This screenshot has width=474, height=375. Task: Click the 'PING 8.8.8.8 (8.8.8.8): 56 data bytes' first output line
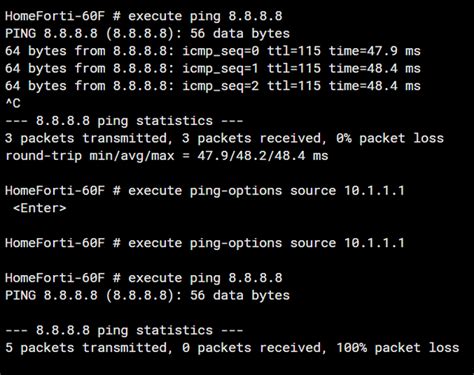click(x=147, y=33)
